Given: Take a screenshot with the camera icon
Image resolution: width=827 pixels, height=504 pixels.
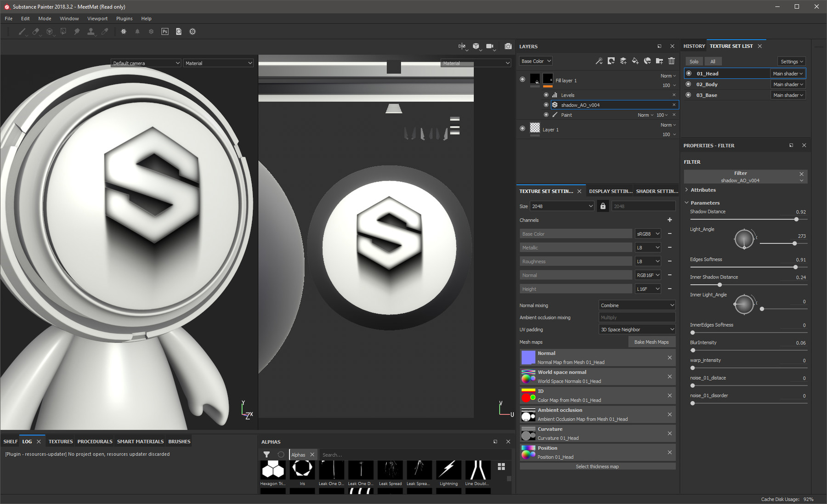Looking at the screenshot, I should (x=508, y=46).
